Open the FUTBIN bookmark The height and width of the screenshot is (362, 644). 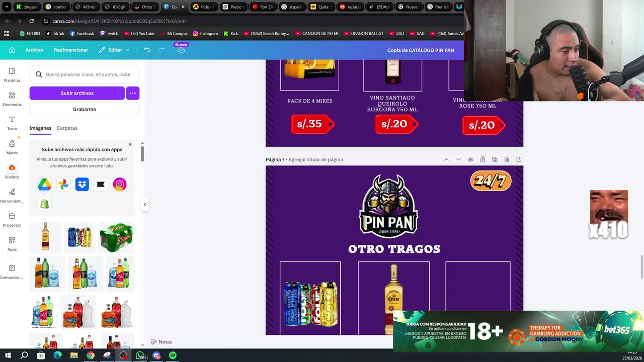pyautogui.click(x=30, y=34)
